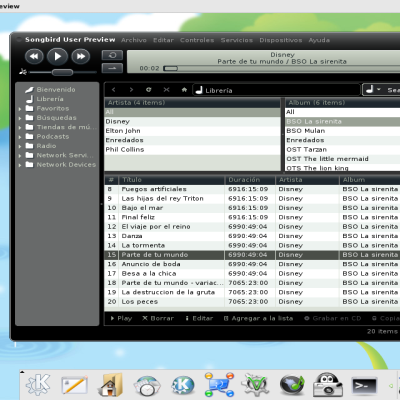Expand the Network Devices folder

coord(20,165)
